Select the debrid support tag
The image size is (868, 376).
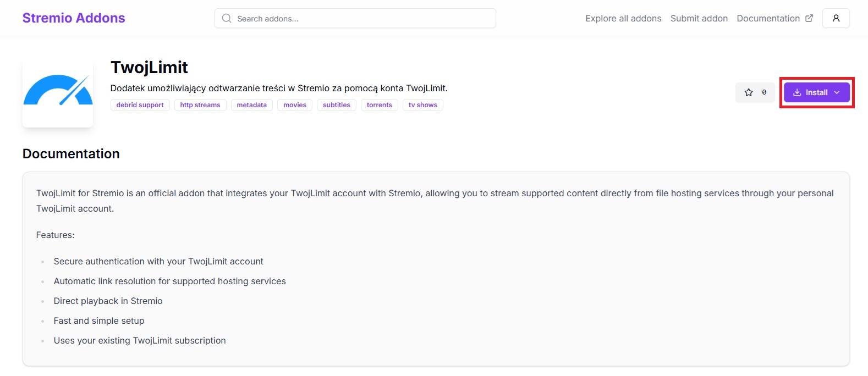pyautogui.click(x=140, y=105)
